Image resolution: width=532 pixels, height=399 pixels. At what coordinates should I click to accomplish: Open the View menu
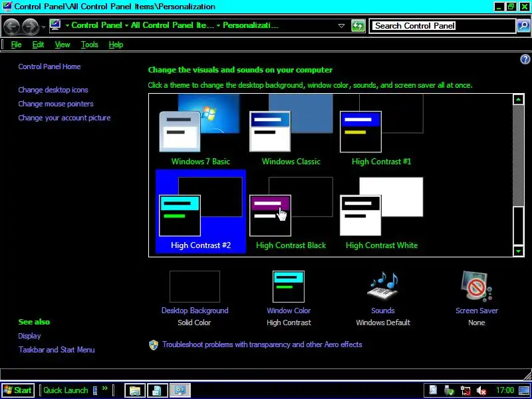click(x=63, y=45)
